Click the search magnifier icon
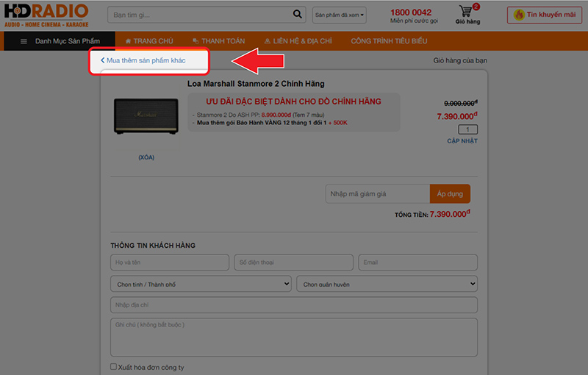Screen dimensions: 588x375 [297, 15]
